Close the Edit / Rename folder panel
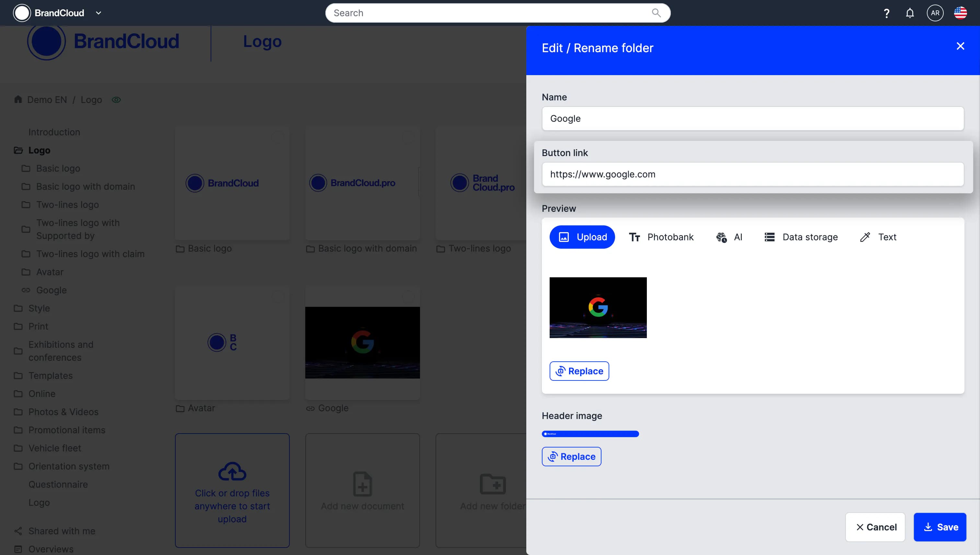Screen dimensions: 980x555 [960, 46]
